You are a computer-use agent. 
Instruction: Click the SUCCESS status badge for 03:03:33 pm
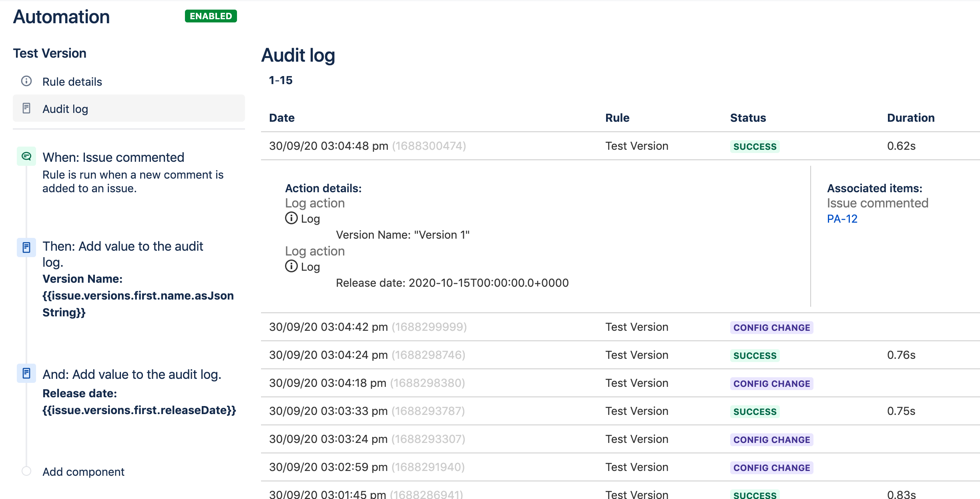[x=755, y=411]
